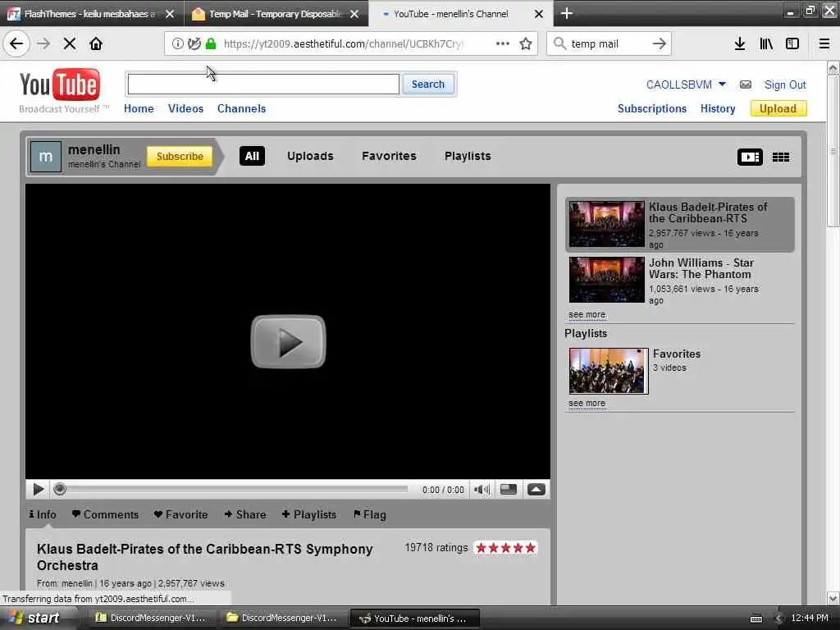Image resolution: width=840 pixels, height=630 pixels.
Task: Click the YouTube logo
Action: [60, 84]
